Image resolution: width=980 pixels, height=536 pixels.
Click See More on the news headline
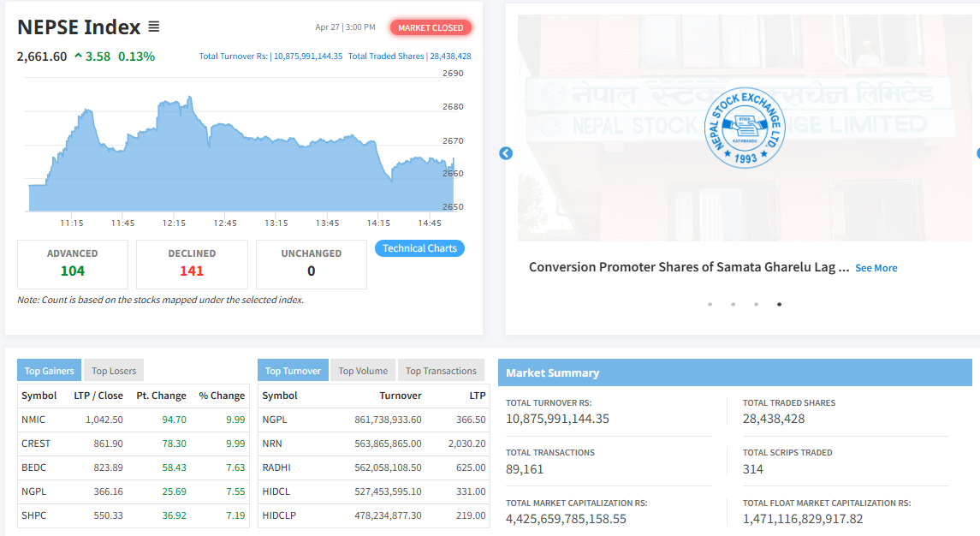876,268
